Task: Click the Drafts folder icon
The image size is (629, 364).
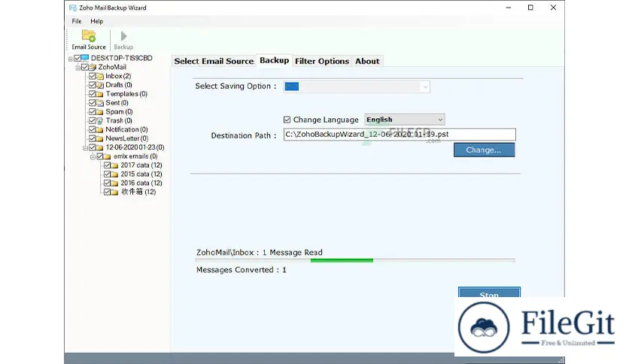Action: coord(100,85)
